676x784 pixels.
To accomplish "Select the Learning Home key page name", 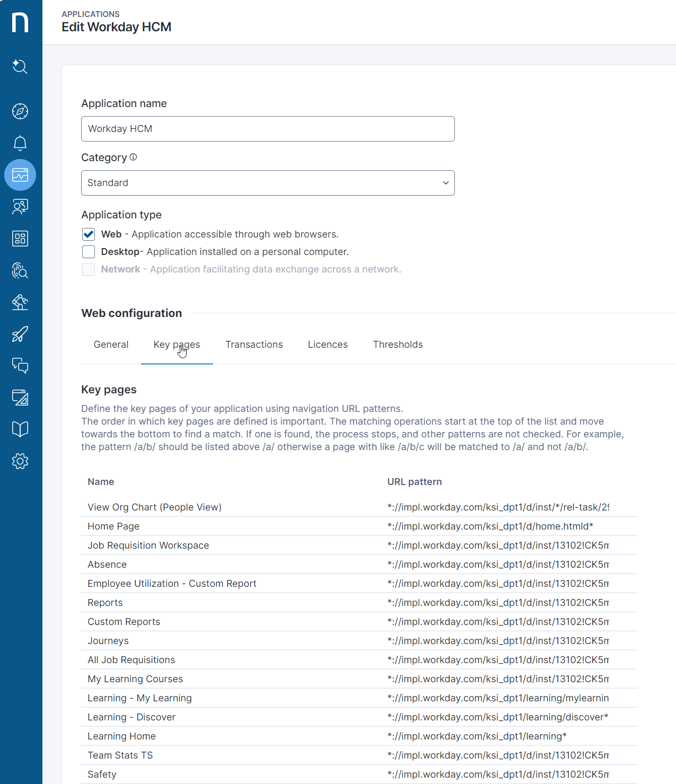I will (121, 736).
